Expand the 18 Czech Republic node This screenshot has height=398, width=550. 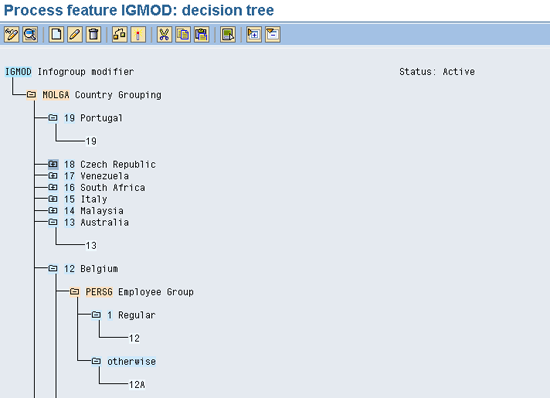point(53,164)
